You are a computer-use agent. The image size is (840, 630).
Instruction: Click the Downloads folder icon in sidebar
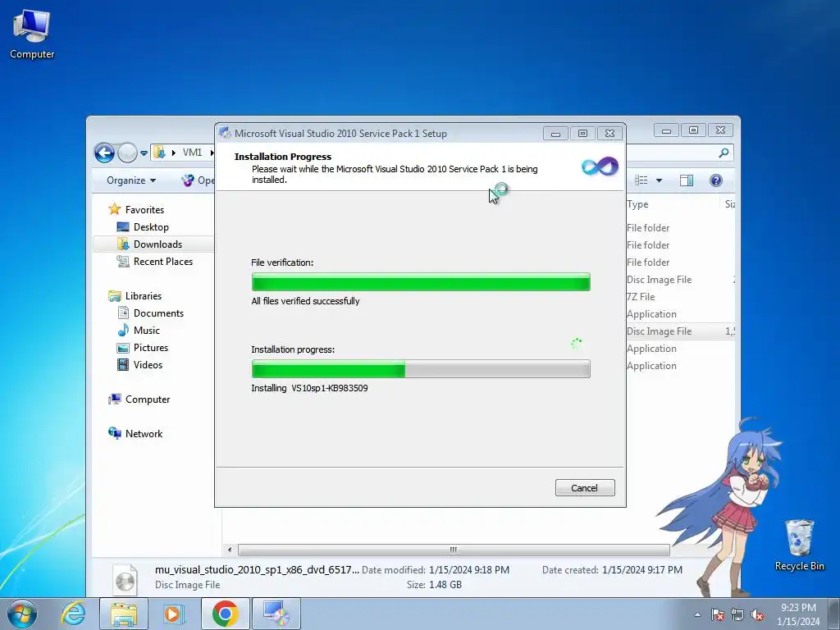click(123, 244)
